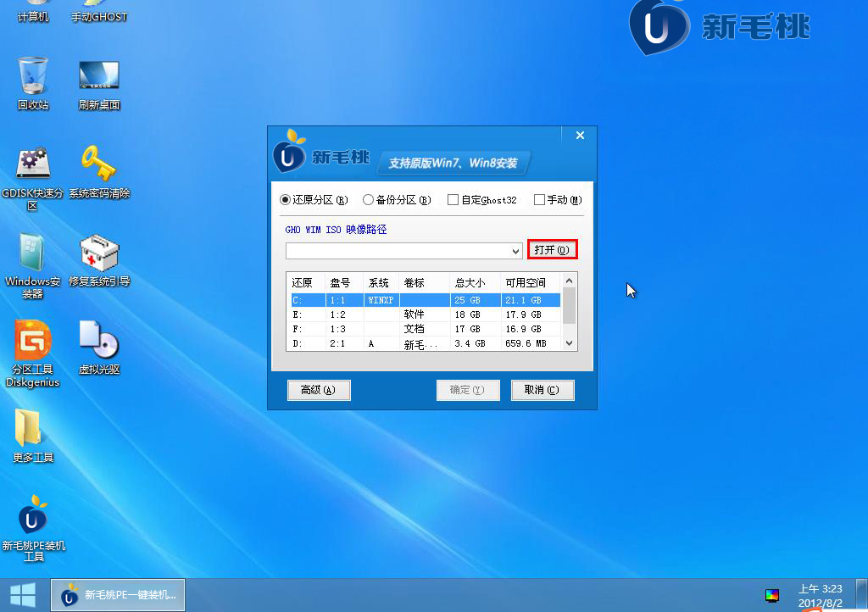Click the 取消(C) button
This screenshot has height=612, width=868.
pos(542,390)
